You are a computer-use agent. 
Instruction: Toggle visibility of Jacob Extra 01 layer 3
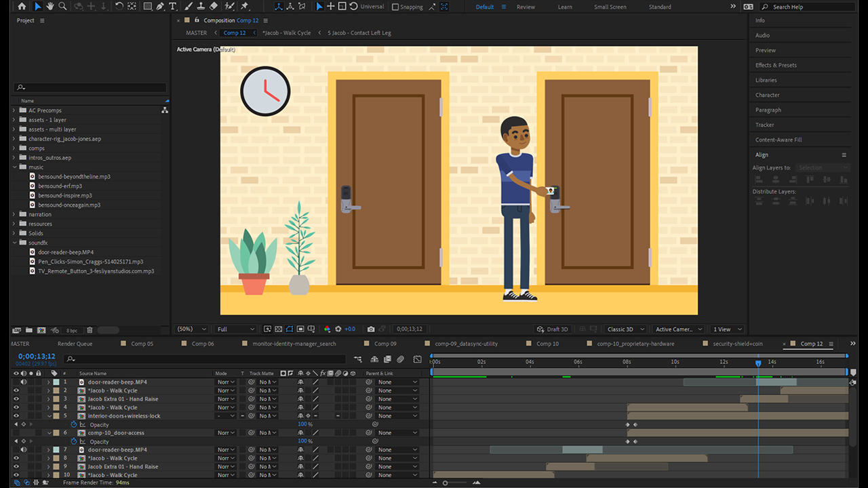(16, 399)
